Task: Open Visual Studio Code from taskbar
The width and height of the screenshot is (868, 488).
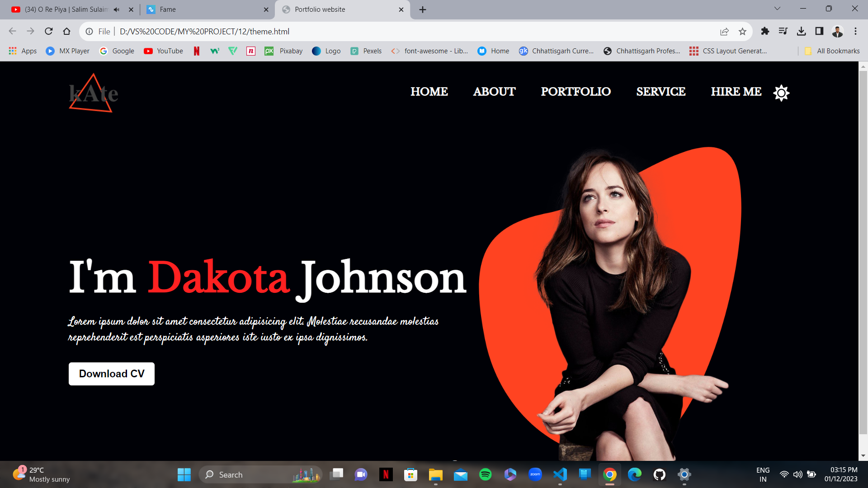Action: (x=560, y=474)
